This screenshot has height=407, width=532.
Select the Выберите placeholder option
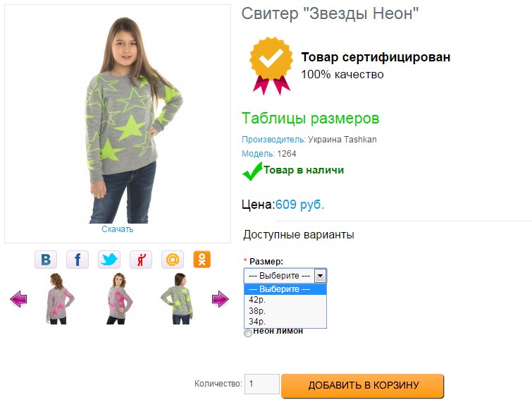click(285, 289)
